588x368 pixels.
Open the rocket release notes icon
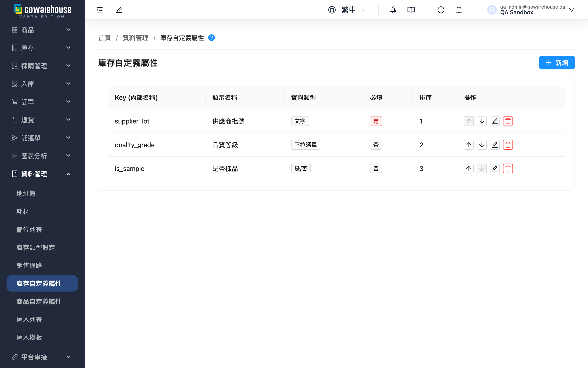click(x=393, y=10)
